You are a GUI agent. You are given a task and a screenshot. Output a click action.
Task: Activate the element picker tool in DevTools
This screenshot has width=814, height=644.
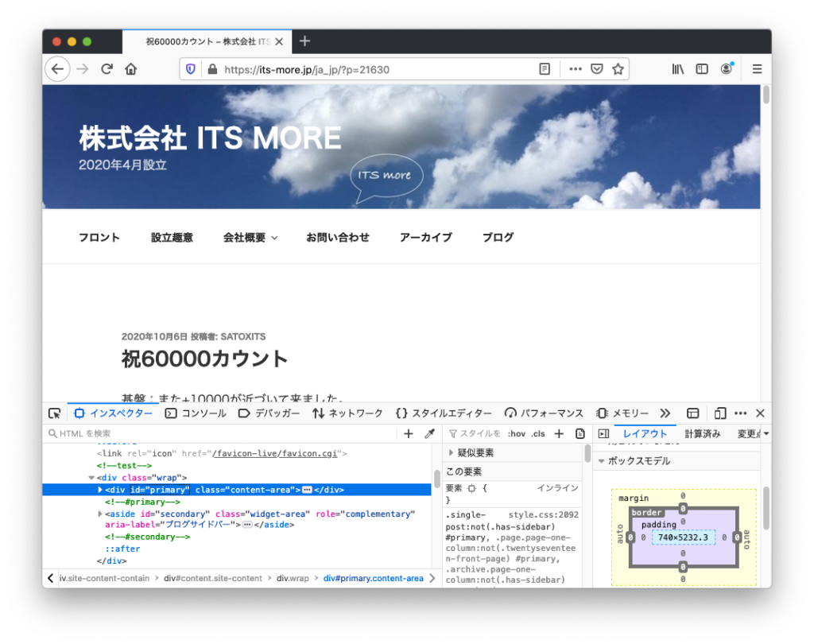[x=54, y=413]
